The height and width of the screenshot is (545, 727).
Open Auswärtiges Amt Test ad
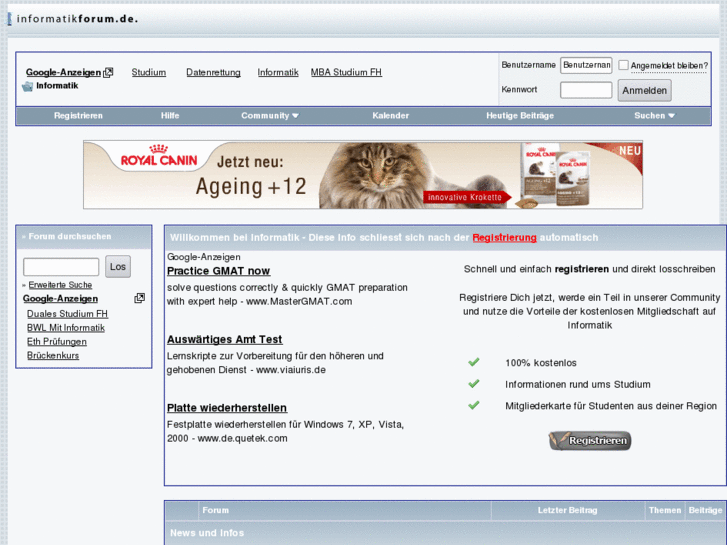[224, 340]
